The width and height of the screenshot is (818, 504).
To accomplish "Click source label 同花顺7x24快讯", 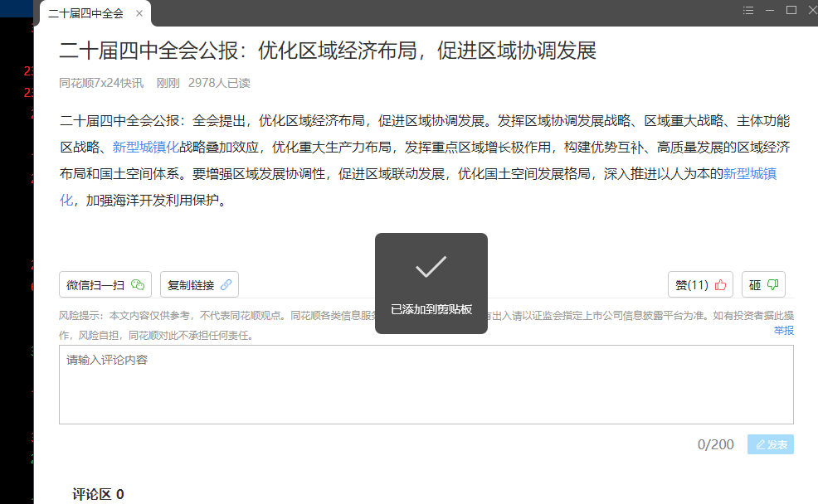I will click(101, 84).
